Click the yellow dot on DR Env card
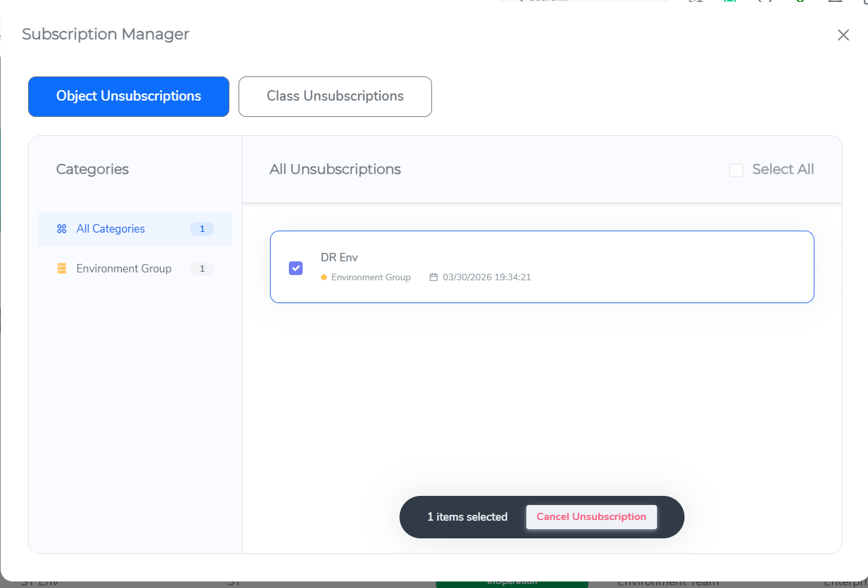 (x=324, y=278)
